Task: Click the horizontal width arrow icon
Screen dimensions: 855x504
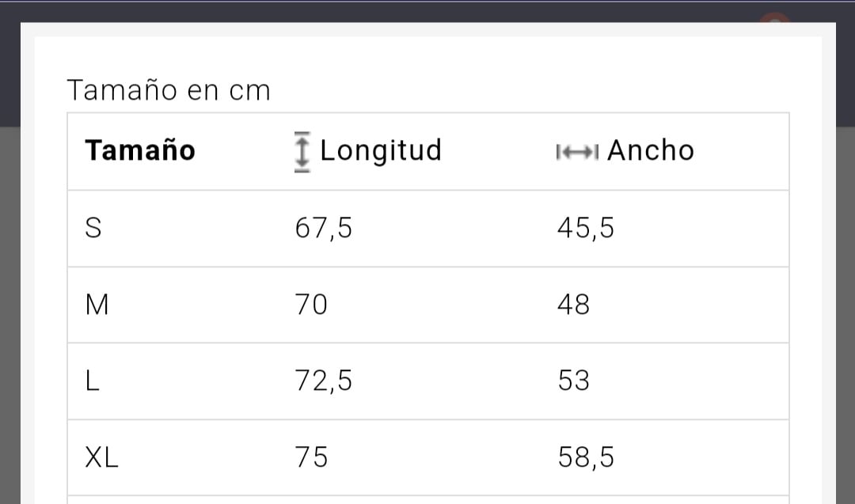Action: (577, 152)
